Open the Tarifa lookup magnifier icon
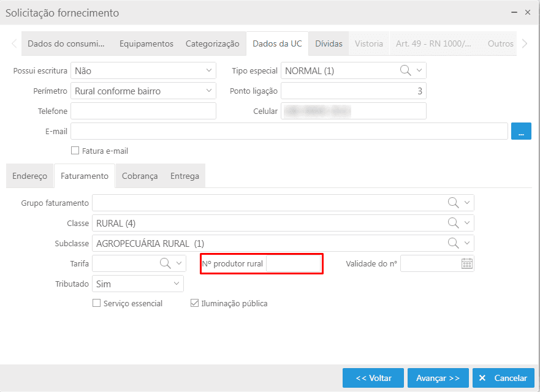The width and height of the screenshot is (540, 392). (x=165, y=263)
